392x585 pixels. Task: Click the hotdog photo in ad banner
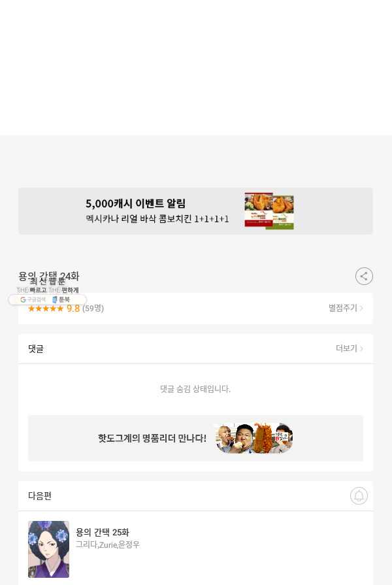pos(255,438)
